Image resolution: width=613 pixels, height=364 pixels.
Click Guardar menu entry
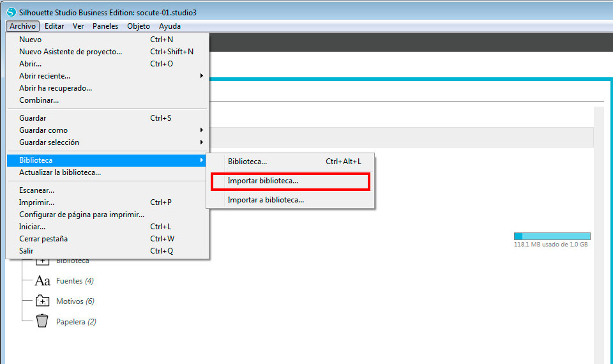[107, 118]
